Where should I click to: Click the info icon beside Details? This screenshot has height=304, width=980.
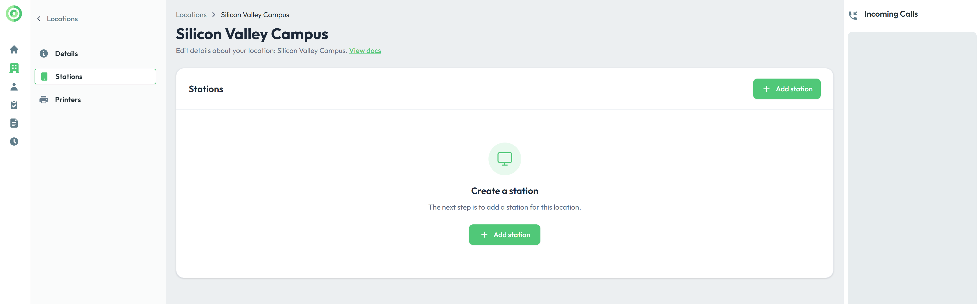44,54
